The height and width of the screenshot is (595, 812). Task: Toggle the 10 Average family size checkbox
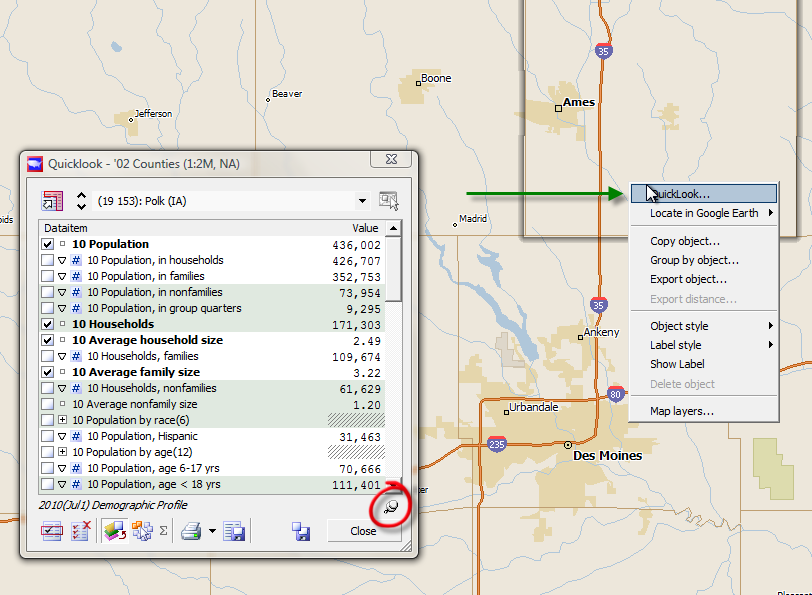tap(48, 372)
